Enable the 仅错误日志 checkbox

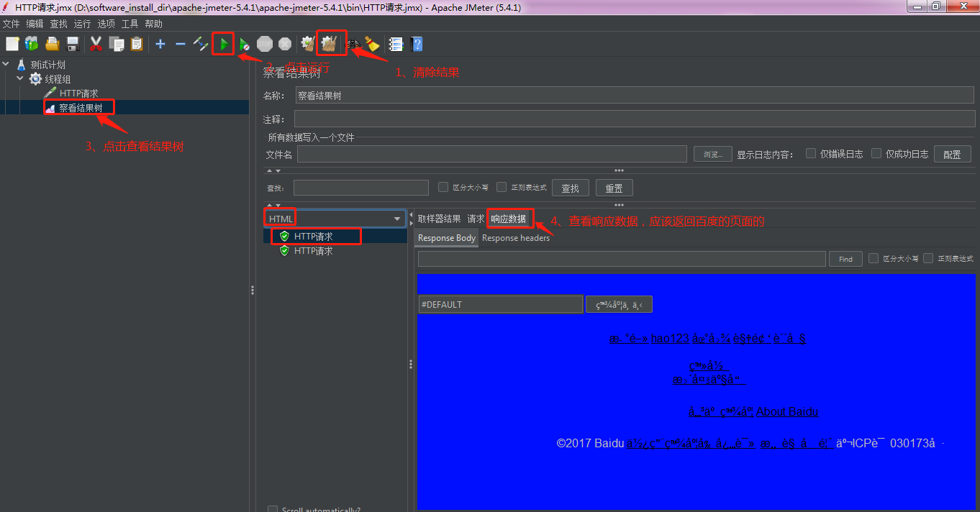coord(812,153)
